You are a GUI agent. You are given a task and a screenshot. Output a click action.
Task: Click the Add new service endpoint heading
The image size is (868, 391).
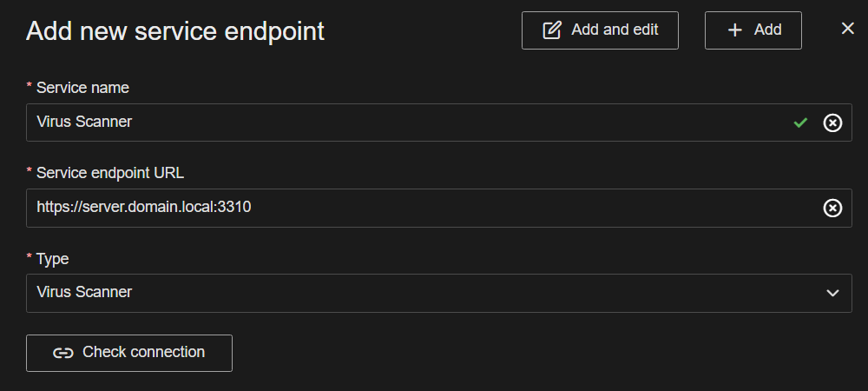[175, 31]
